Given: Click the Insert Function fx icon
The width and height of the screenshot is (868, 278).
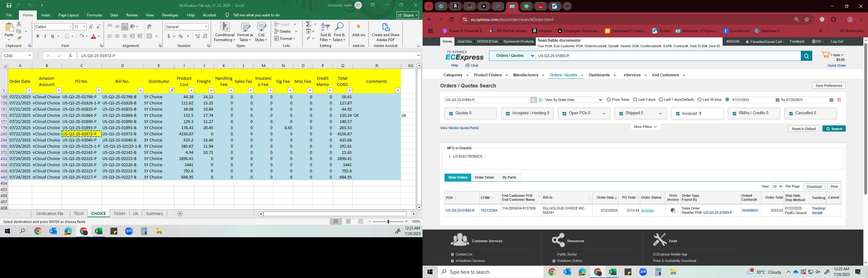Looking at the screenshot, I should tap(71, 56).
